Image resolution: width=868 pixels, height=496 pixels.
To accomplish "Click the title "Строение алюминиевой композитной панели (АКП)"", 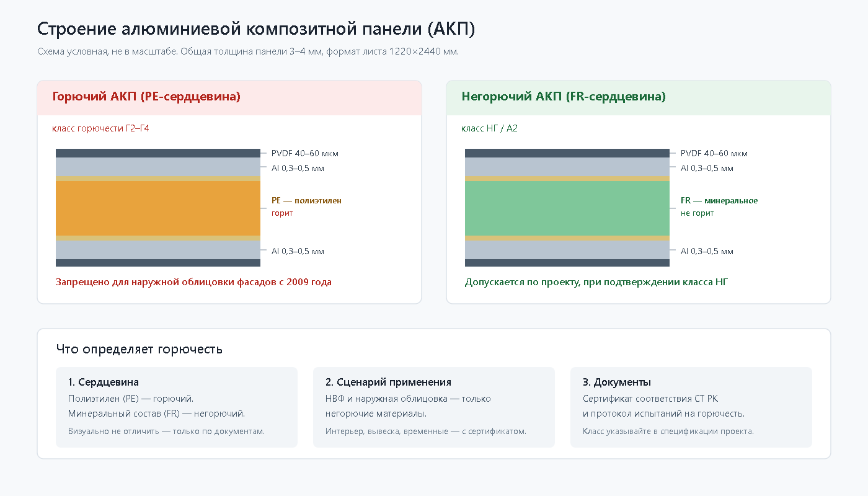I will (256, 29).
